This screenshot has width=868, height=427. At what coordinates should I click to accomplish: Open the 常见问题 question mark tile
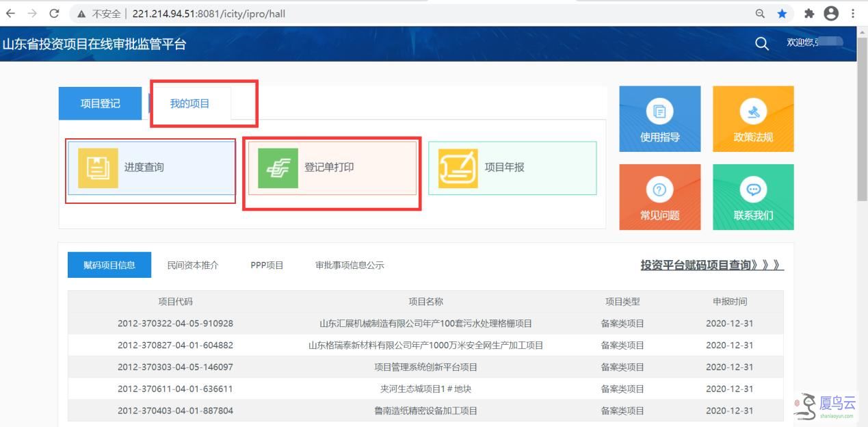click(x=659, y=190)
